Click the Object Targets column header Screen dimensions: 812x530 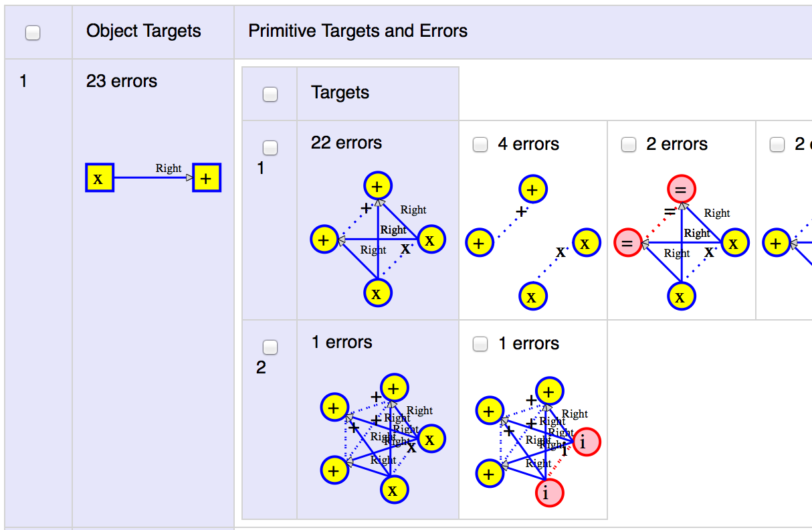point(144,31)
